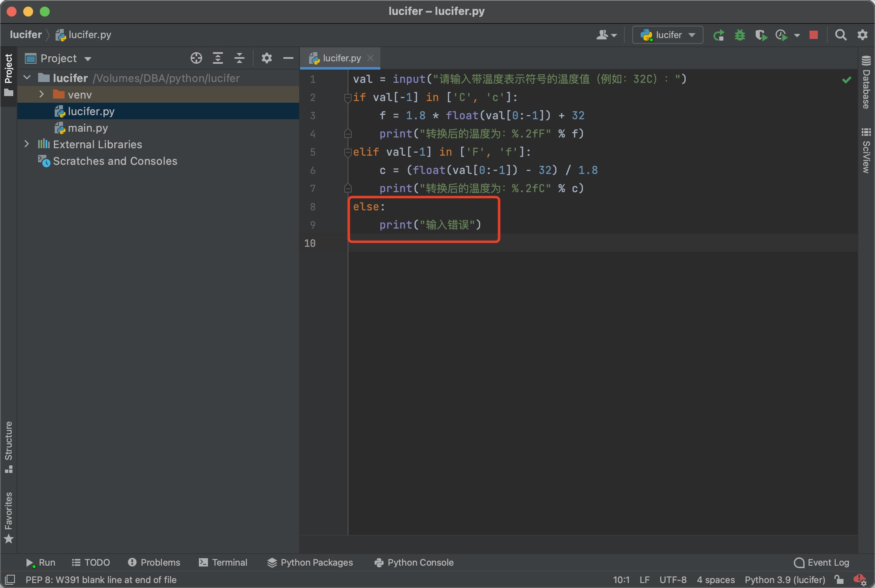Select the Profile Run icon in toolbar
Image resolution: width=875 pixels, height=588 pixels.
783,35
